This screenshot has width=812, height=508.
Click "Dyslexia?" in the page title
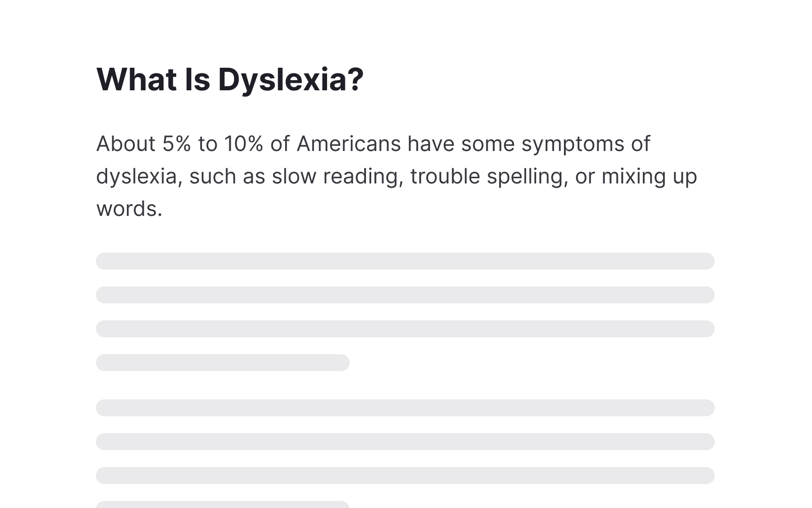pyautogui.click(x=291, y=80)
